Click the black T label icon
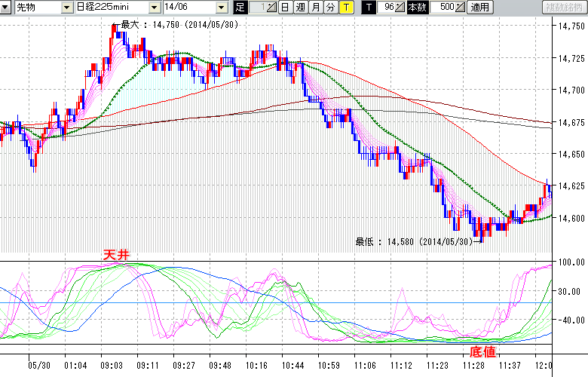The height and width of the screenshot is (377, 588). coord(368,8)
